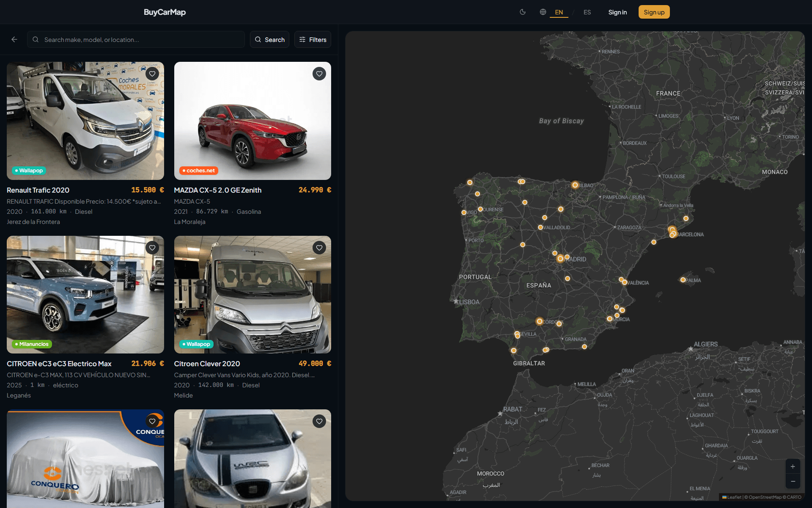Open the OpenStreetMap attribution link
Viewport: 812px width, 508px height.
[765, 497]
